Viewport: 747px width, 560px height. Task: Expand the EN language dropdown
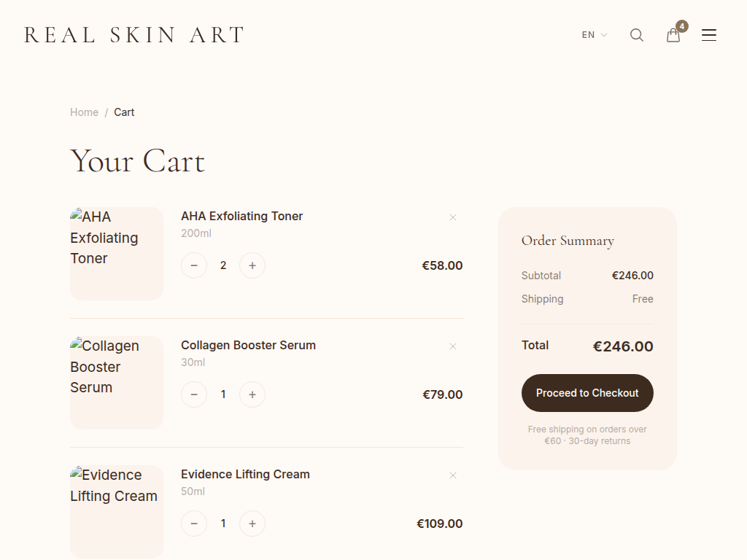click(594, 35)
